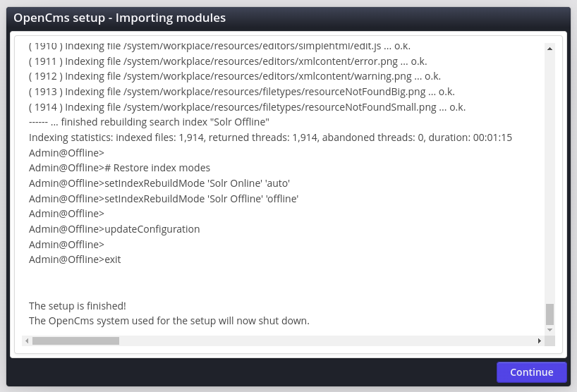Click the vertical scrollbar up arrow

(x=549, y=48)
